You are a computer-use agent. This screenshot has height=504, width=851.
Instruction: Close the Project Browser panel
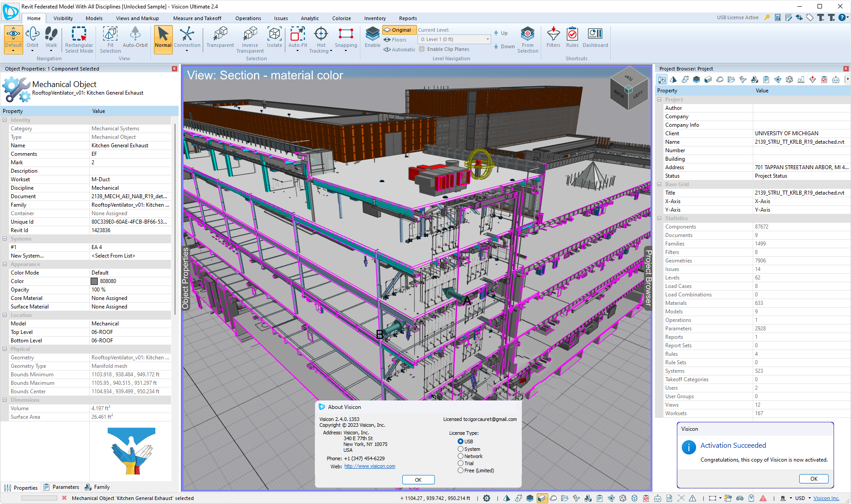846,69
